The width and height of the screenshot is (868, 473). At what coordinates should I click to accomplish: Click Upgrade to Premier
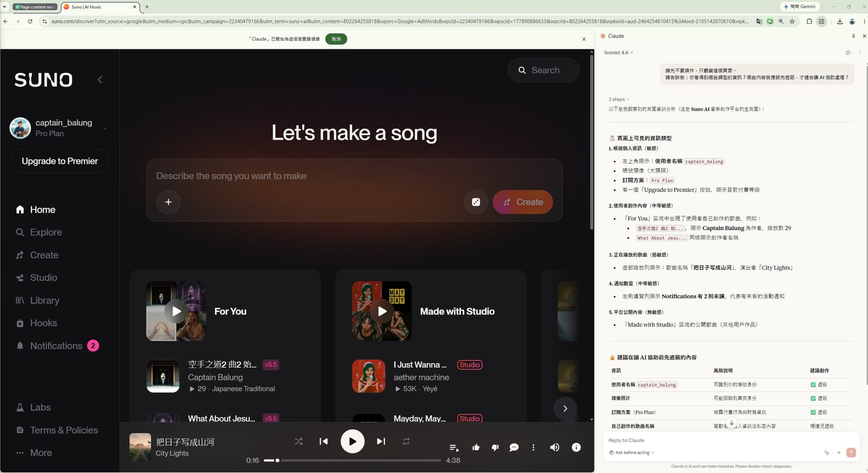click(x=60, y=161)
